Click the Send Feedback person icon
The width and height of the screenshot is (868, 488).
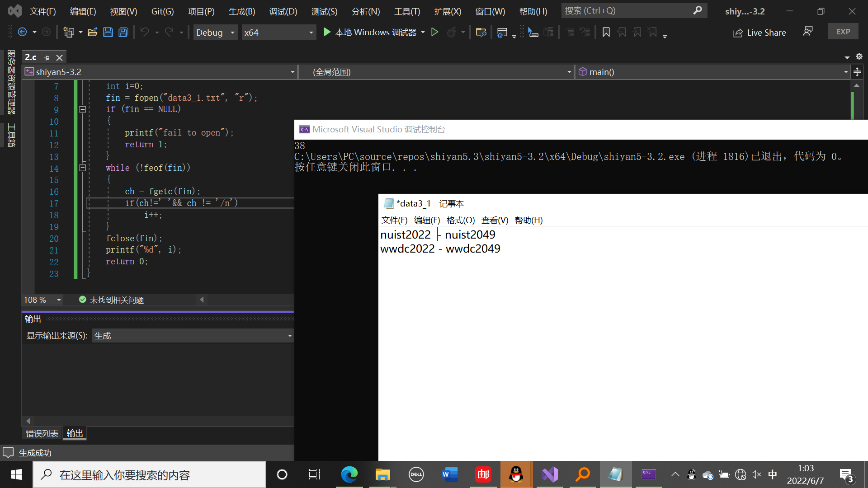tap(807, 31)
